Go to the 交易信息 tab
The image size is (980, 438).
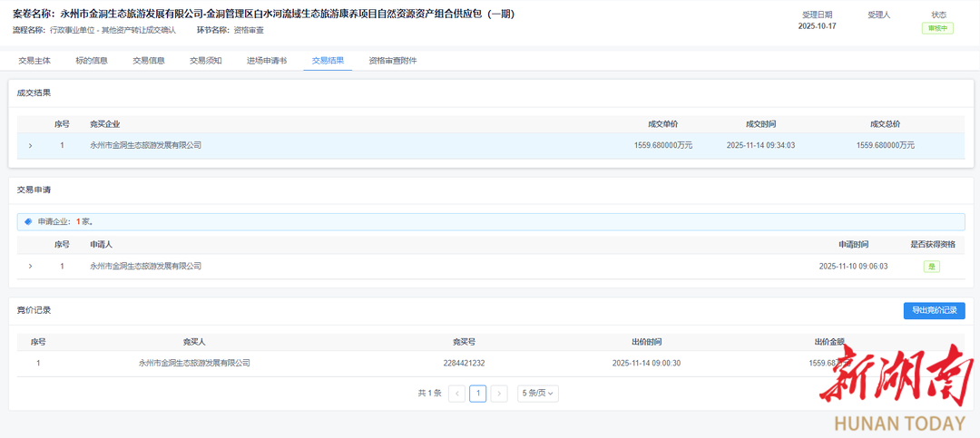click(149, 61)
